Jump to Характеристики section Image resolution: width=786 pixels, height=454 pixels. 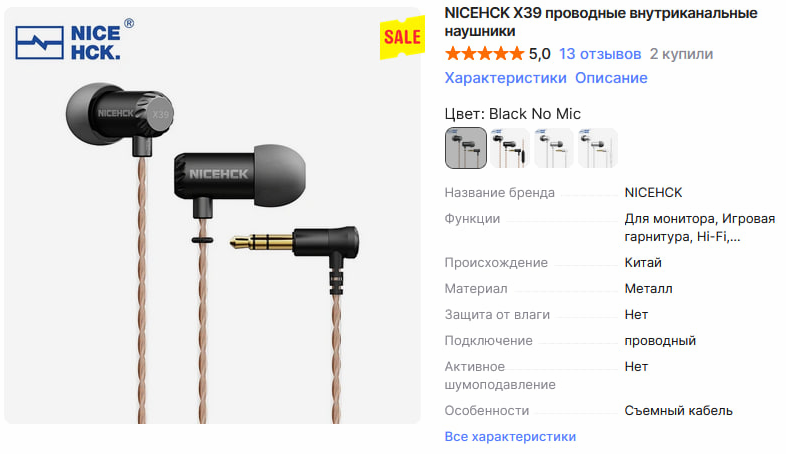click(x=505, y=78)
